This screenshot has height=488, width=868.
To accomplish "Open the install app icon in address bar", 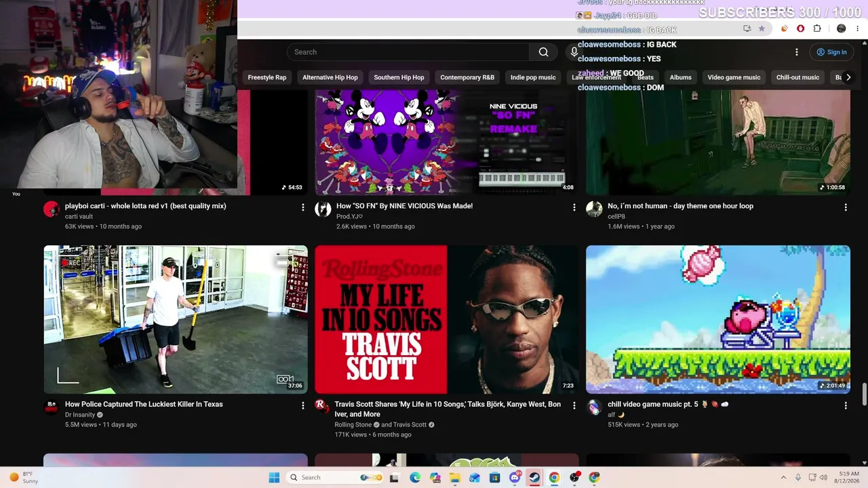I will [747, 28].
